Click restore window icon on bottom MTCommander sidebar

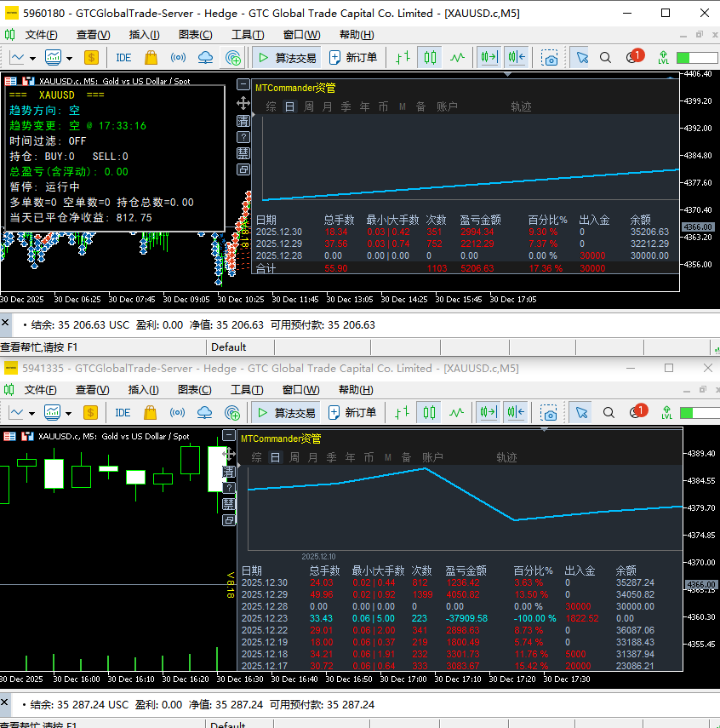click(229, 520)
